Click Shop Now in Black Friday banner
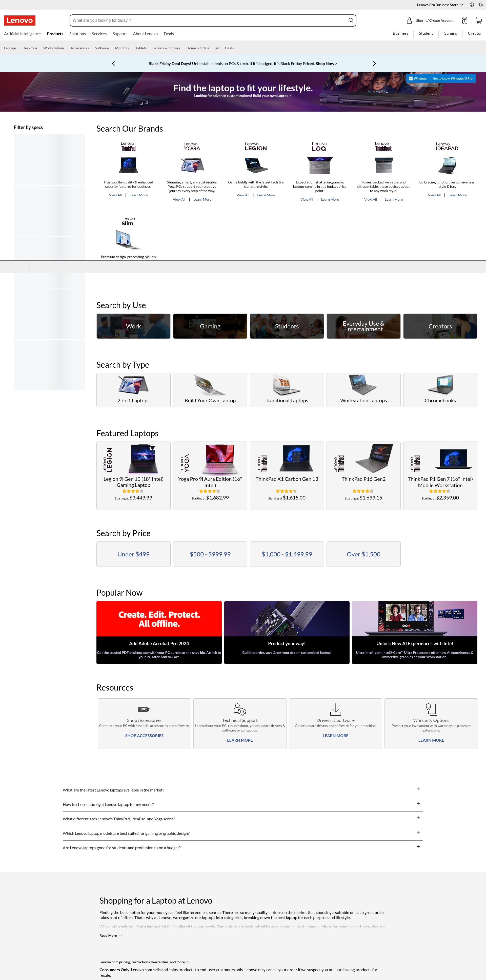The height and width of the screenshot is (980, 486). (326, 64)
